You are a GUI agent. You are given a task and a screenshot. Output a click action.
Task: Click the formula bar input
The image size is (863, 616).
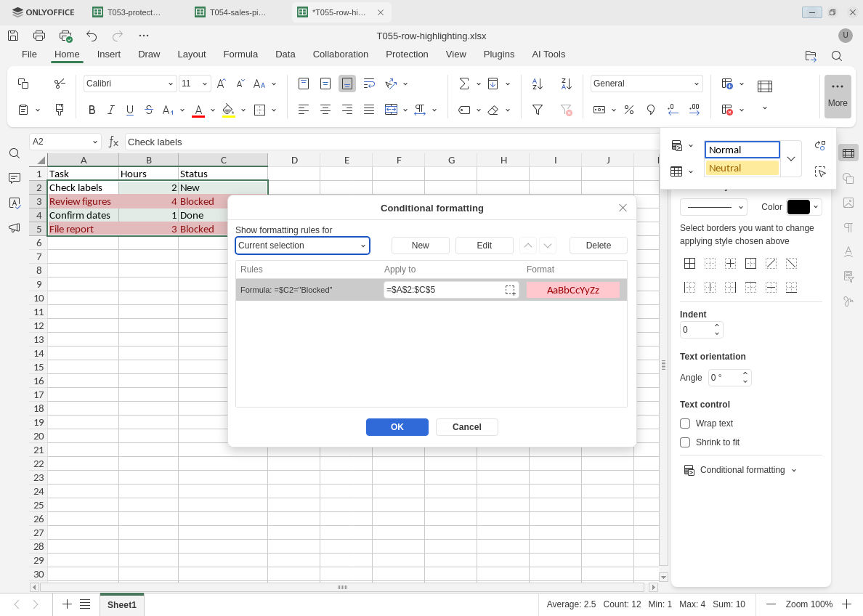tap(392, 142)
